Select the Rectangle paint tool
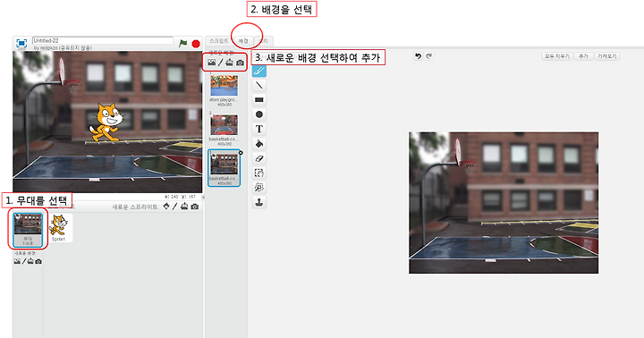 (259, 100)
